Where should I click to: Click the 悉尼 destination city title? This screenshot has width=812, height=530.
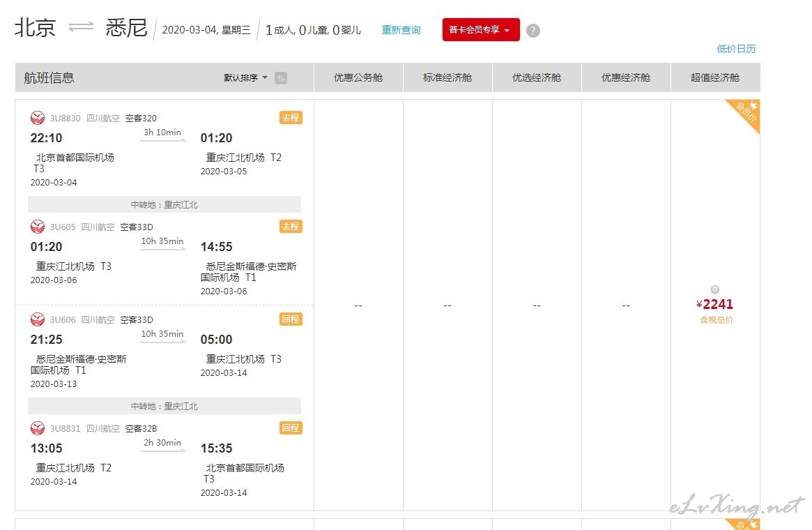pos(126,27)
